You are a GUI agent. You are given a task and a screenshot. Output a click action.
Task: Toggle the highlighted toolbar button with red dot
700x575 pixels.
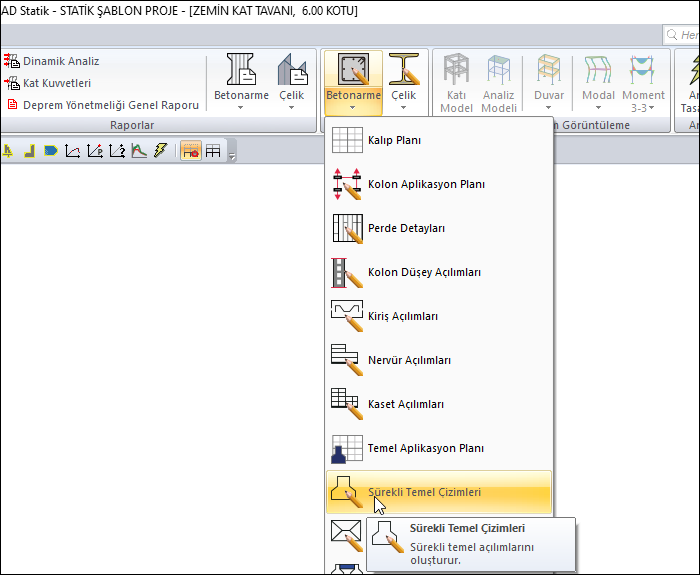[190, 151]
